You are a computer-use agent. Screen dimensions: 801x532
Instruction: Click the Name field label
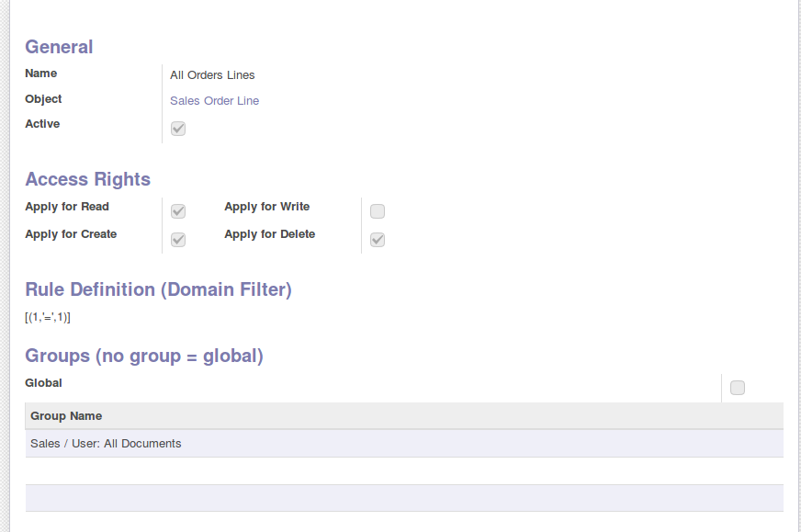click(x=40, y=74)
